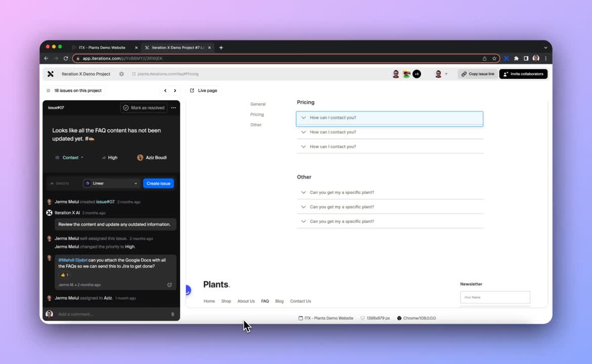Reload the page in the browser
The image size is (592, 364).
point(66,59)
